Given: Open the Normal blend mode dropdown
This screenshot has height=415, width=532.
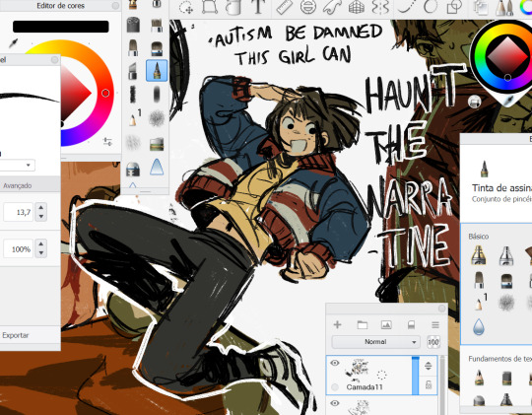Looking at the screenshot, I should [x=375, y=342].
